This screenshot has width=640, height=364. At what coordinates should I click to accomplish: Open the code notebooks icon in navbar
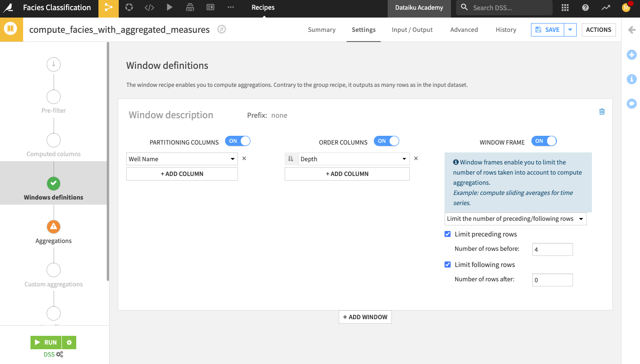click(149, 8)
